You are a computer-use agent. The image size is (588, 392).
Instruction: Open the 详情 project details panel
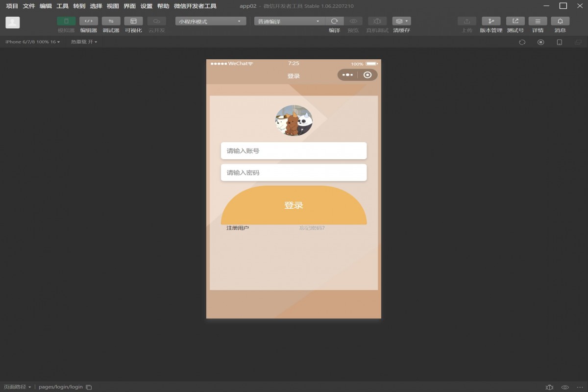[537, 24]
